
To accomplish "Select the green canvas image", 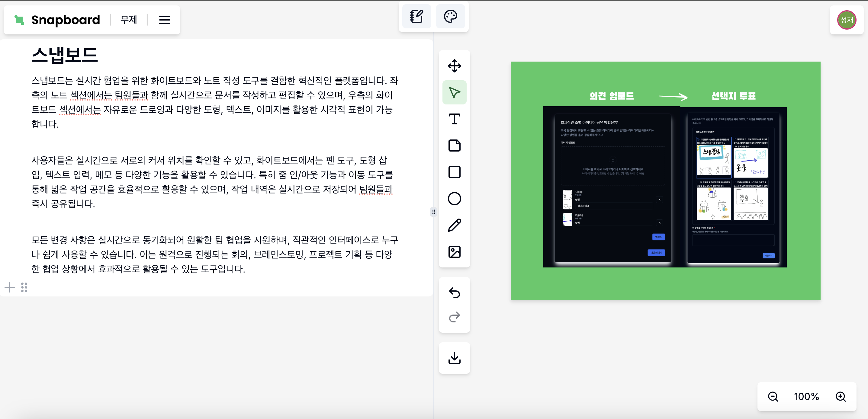I will [x=665, y=181].
